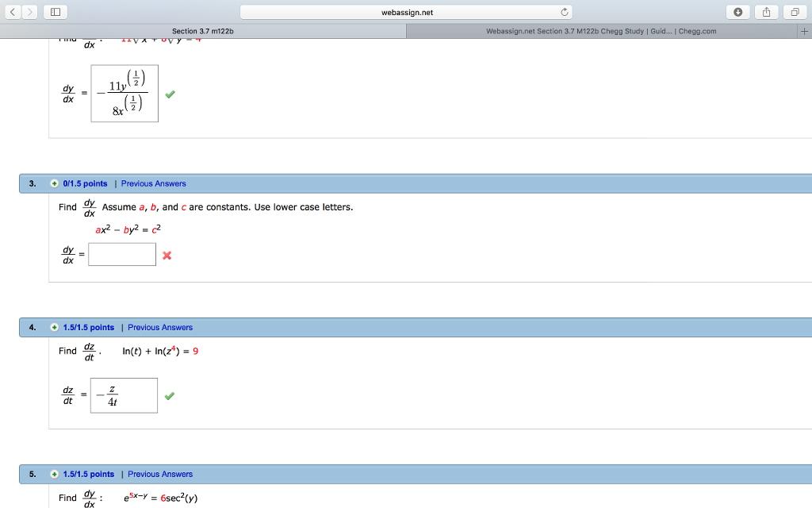Show the Safari sidebar
Screen dimensions: 812x508
[56, 12]
